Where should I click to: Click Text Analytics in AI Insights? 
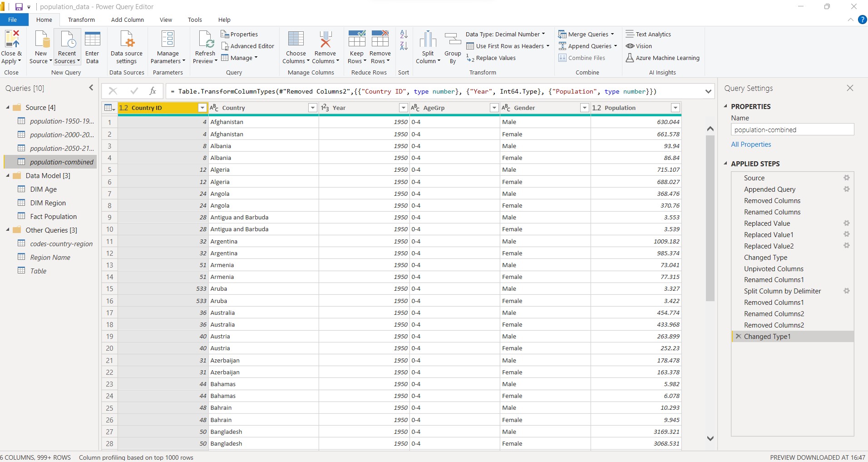(648, 34)
